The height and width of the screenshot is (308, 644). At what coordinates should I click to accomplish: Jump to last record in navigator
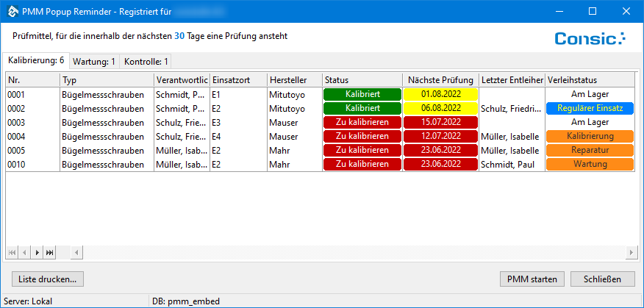(x=50, y=252)
